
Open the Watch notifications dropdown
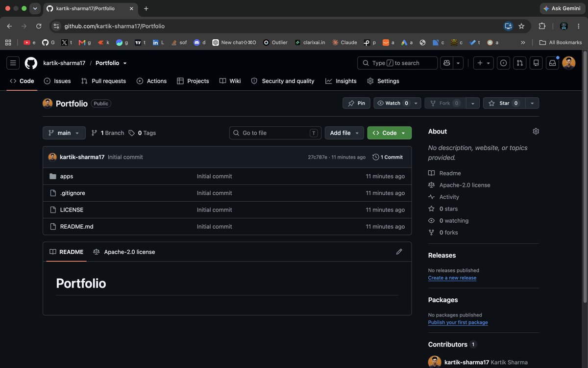(x=397, y=103)
